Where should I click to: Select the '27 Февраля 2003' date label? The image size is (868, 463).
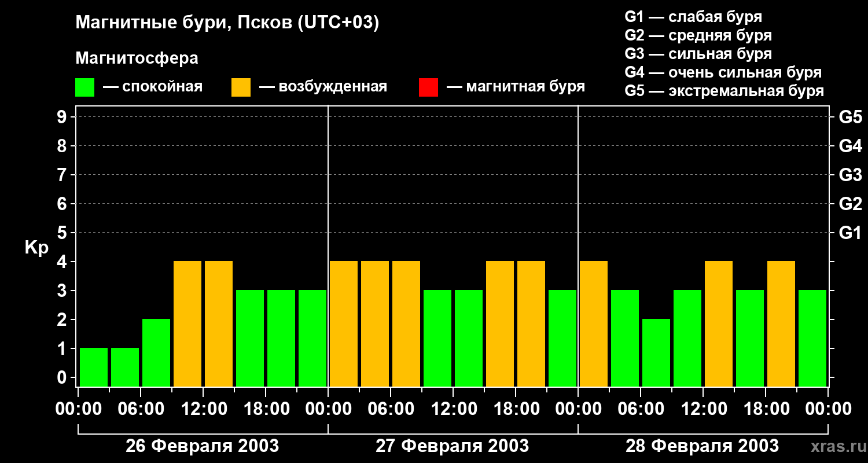[x=452, y=446]
